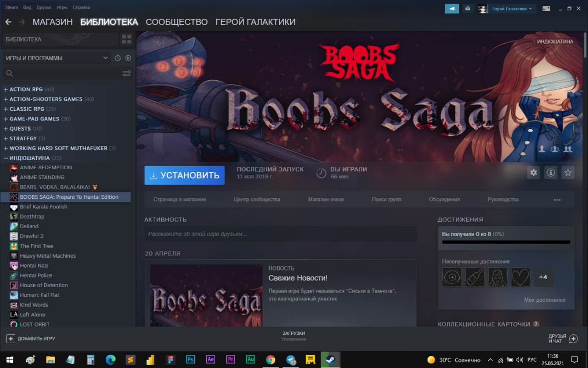588x368 pixels.
Task: Open advanced filter sliders icon
Action: click(126, 74)
